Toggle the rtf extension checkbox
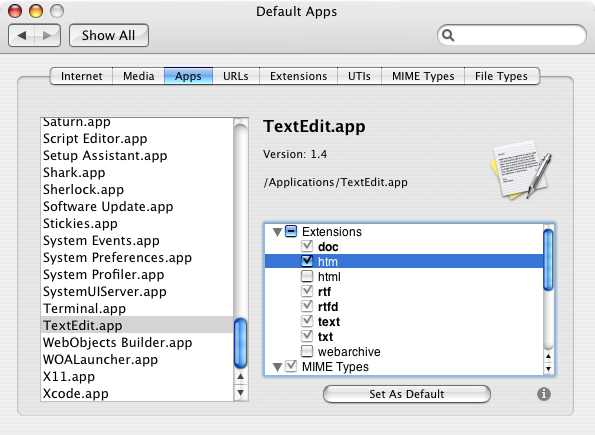595x435 pixels. click(x=307, y=291)
